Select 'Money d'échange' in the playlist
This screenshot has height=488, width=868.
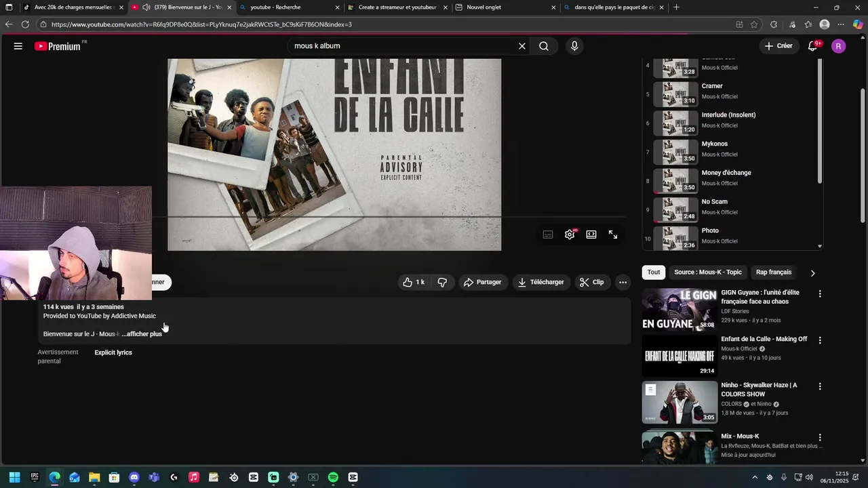732,182
